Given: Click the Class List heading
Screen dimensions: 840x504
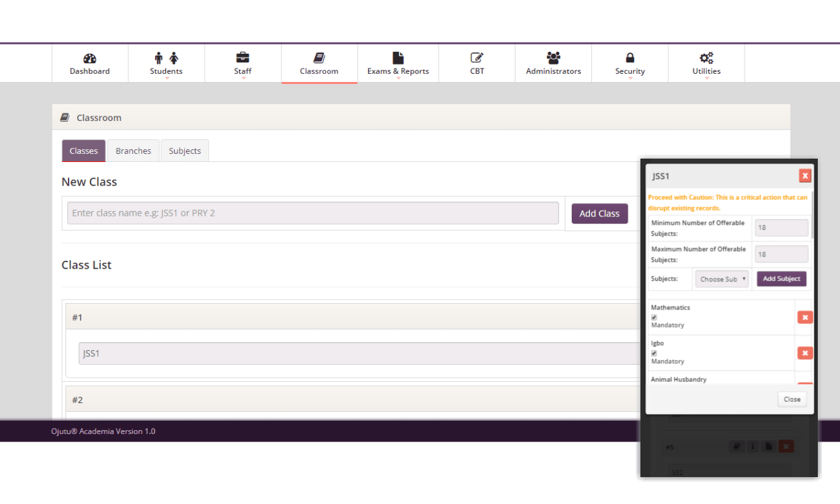Looking at the screenshot, I should [x=87, y=265].
